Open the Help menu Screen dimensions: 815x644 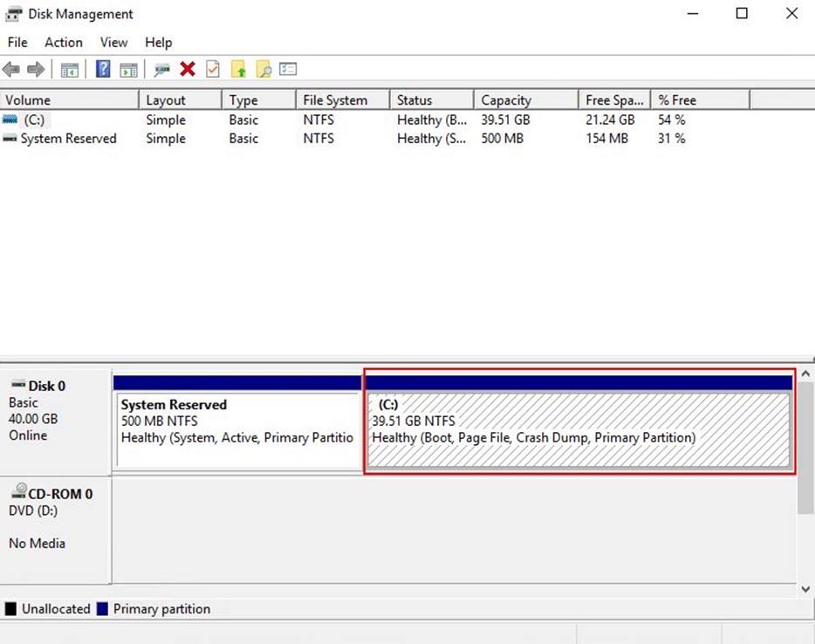click(x=159, y=42)
